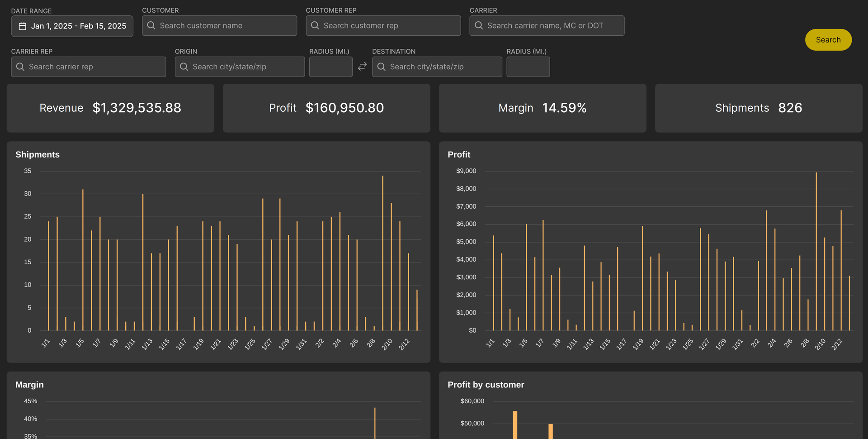Click the yellow Search button
Image resolution: width=868 pixels, height=439 pixels.
[828, 40]
